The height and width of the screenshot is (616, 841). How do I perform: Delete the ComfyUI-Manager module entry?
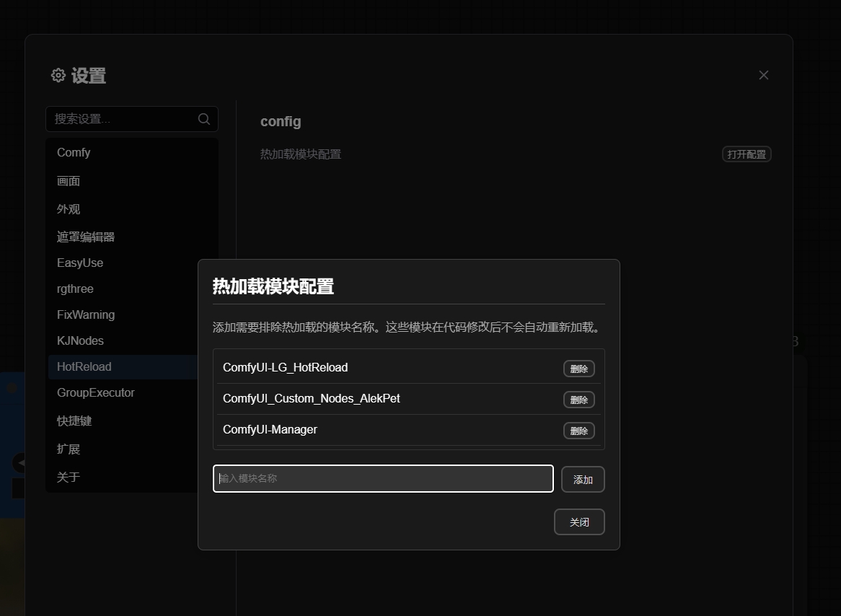578,431
